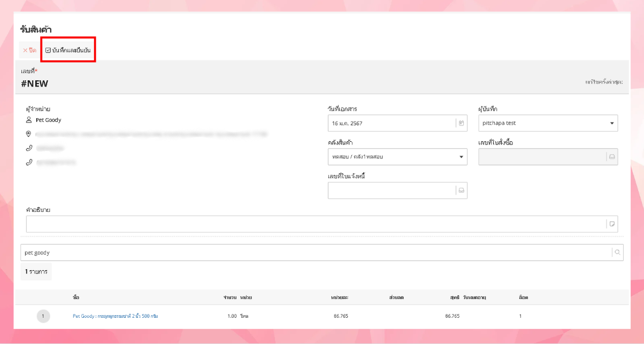Click the first phone icon under supplier
Screen dimensions: 644x344
(29, 148)
